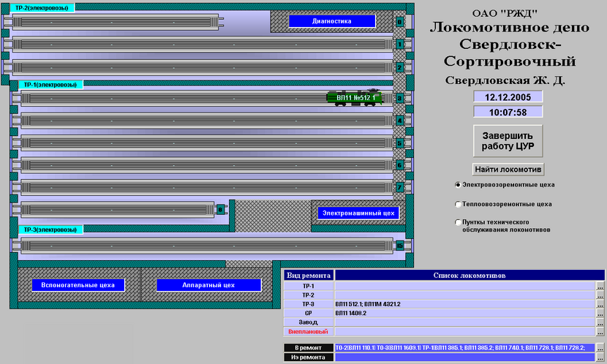Screen dimensions: 607x364
Task: Click the ТР-2 repair type cell
Action: pos(308,295)
